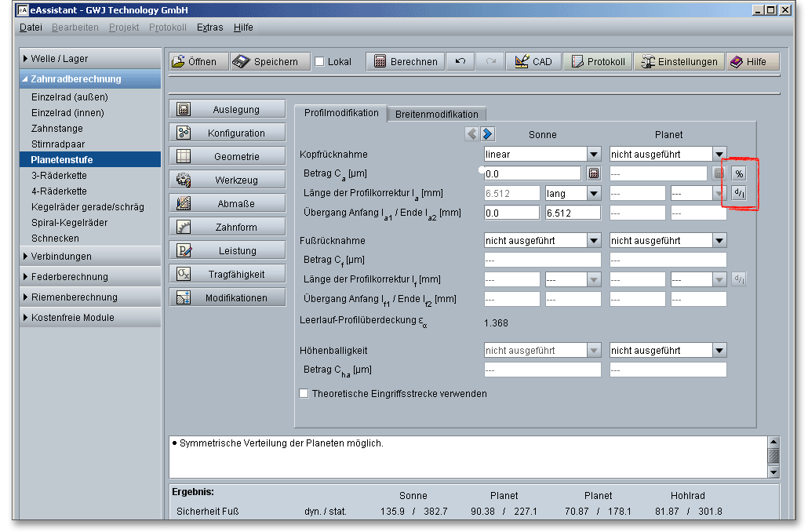Screen dimensions: 808x532
Task: Click the Berechnen button
Action: 406,62
